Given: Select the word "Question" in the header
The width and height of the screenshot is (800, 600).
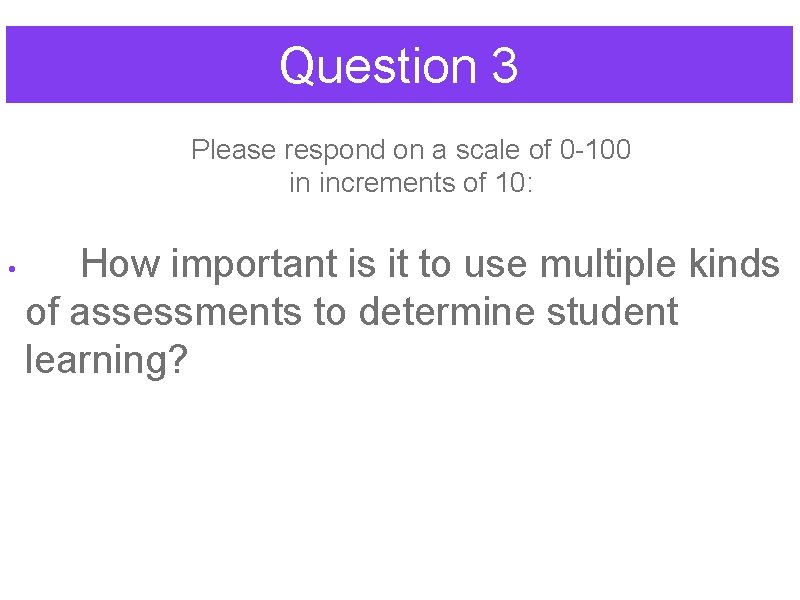Looking at the screenshot, I should (378, 66).
